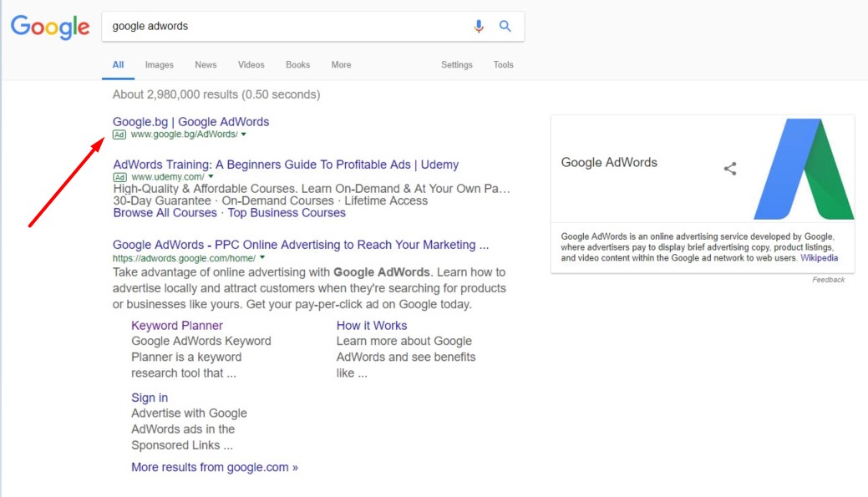Follow the 'Browse All Courses' sitelink

[165, 213]
